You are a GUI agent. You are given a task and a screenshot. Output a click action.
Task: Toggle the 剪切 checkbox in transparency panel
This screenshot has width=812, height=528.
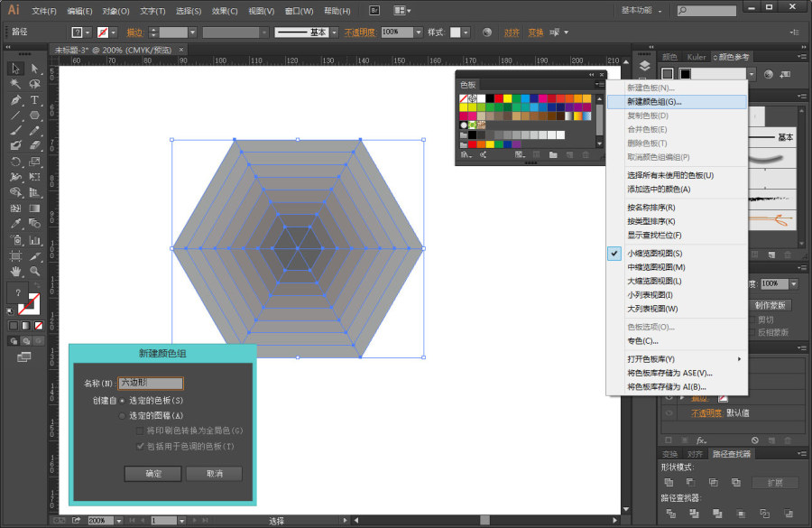[x=752, y=320]
